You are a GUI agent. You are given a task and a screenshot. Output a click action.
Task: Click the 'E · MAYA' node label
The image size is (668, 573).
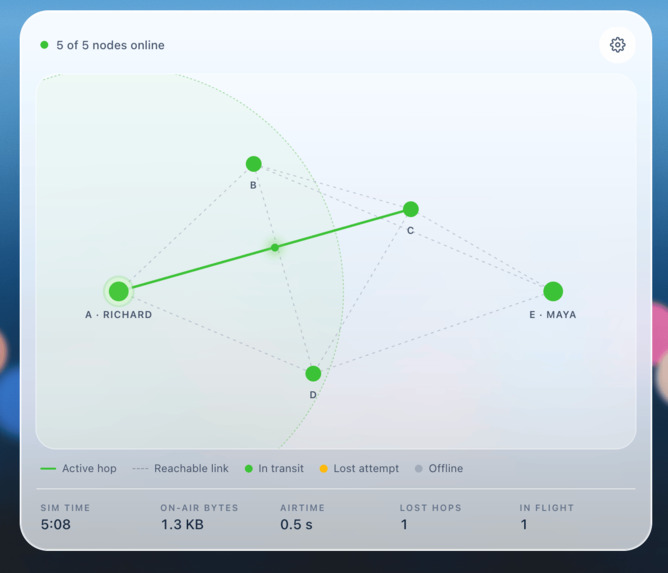[x=553, y=315]
